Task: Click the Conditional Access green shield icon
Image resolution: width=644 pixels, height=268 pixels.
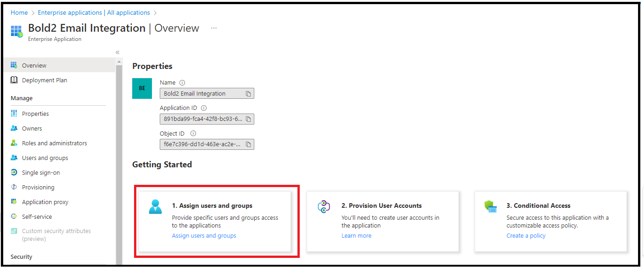Action: (491, 207)
